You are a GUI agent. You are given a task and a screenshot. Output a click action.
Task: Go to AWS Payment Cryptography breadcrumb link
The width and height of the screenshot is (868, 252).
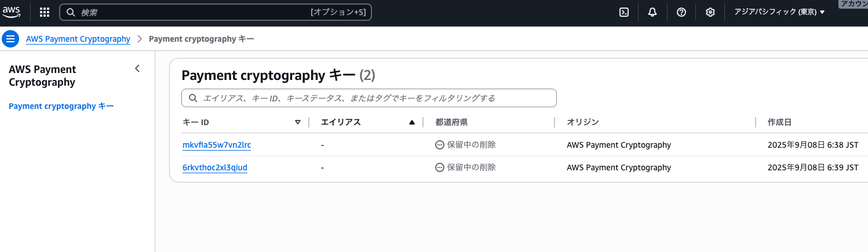point(78,39)
